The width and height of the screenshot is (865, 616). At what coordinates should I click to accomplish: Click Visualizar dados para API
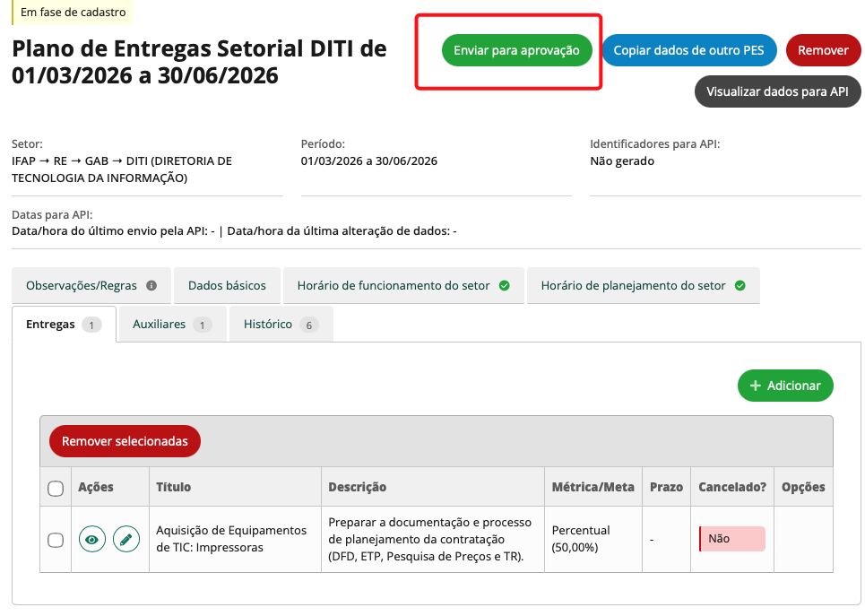tap(777, 91)
